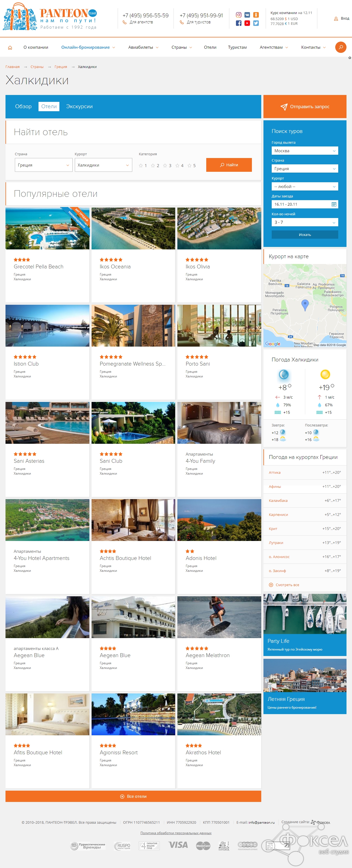
Task: Expand the Курорт dropdown showing Халкидики
Action: click(103, 165)
